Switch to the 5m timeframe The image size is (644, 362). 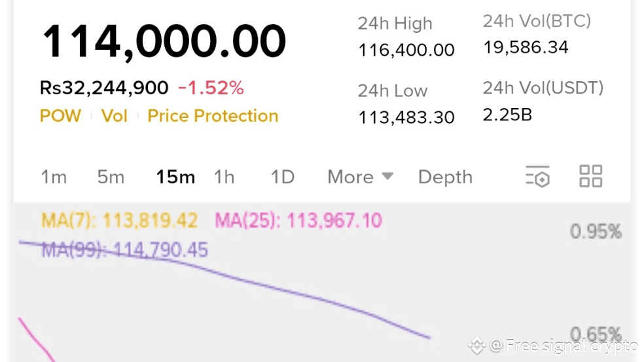click(111, 177)
